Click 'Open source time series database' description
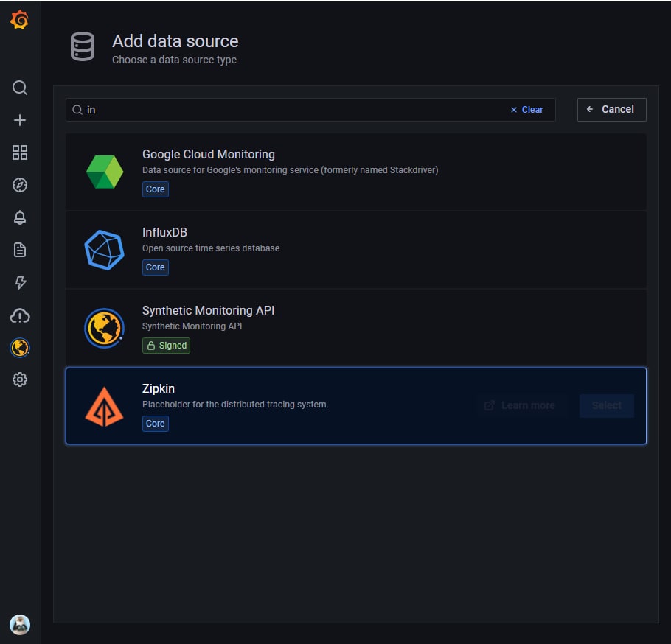 pyautogui.click(x=211, y=248)
